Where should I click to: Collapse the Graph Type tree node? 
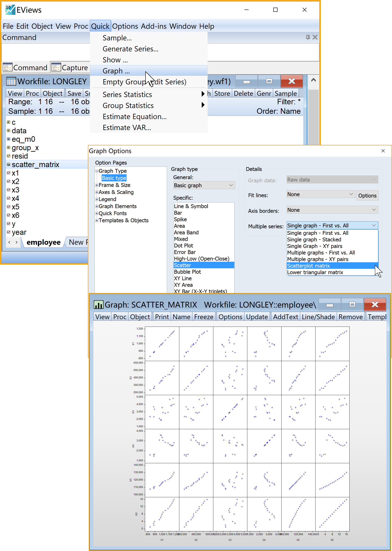tap(97, 171)
